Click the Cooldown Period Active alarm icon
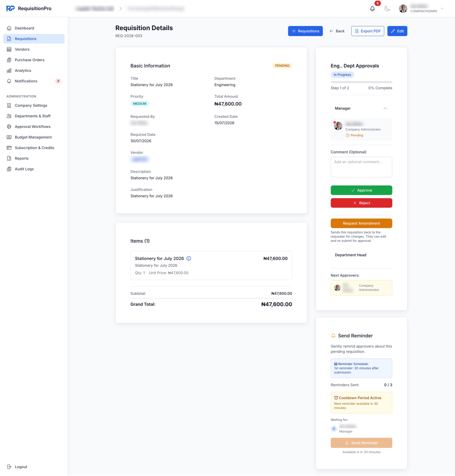Screen dimensions: 455x476 [x=336, y=398]
